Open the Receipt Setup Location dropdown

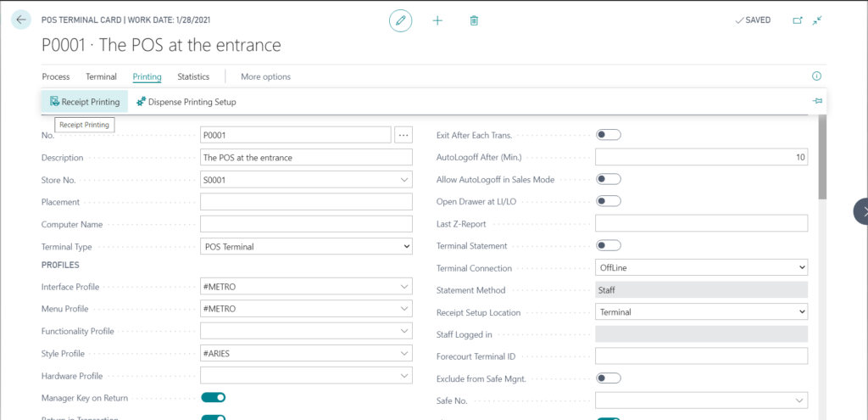(x=802, y=312)
